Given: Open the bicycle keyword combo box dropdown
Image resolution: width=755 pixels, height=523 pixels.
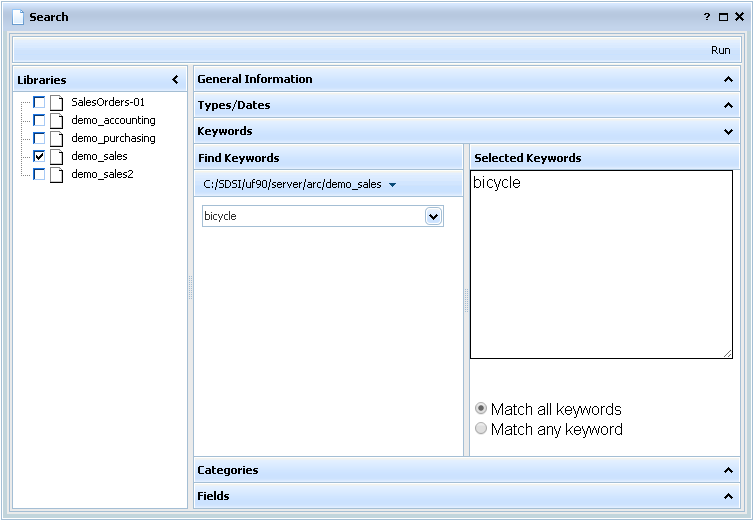Looking at the screenshot, I should (x=433, y=216).
